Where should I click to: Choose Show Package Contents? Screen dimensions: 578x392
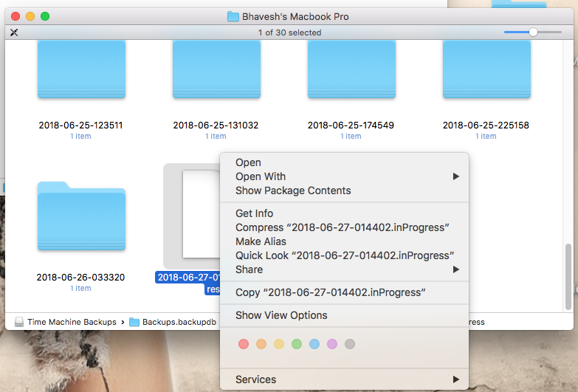[344, 190]
